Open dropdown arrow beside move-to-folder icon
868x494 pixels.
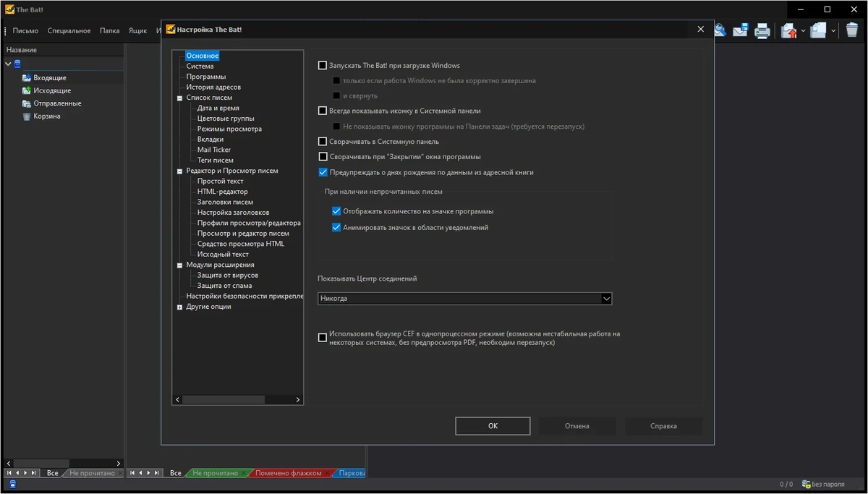pyautogui.click(x=803, y=30)
